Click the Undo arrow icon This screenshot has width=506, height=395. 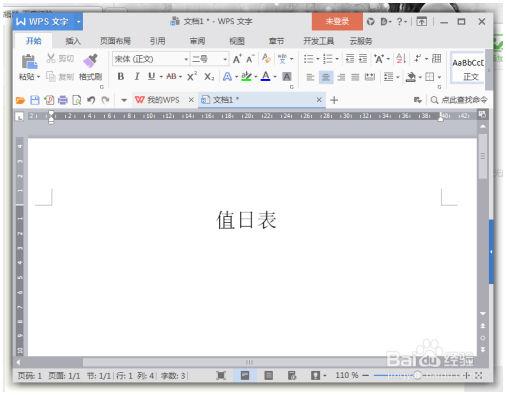pos(91,100)
